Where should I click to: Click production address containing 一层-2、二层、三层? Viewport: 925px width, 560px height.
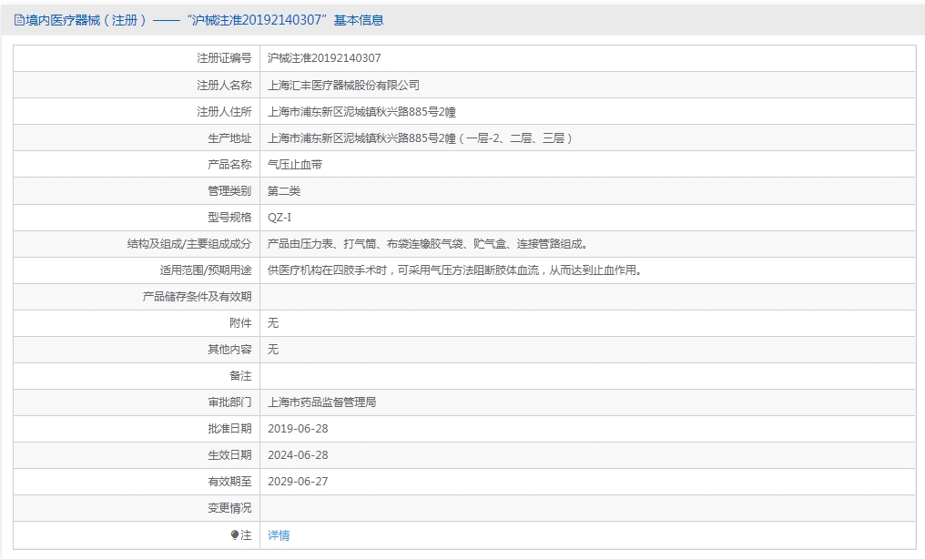tap(420, 138)
